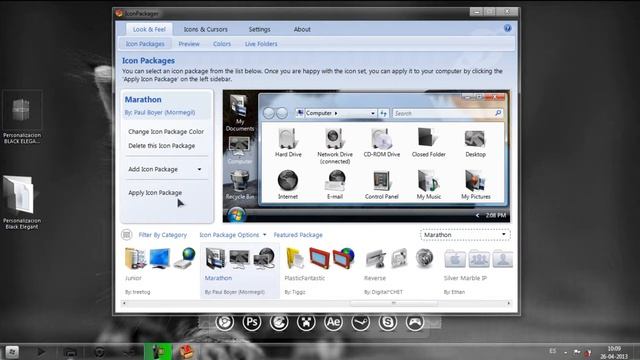Switch to the Preview sub-tab
640x360 pixels.
(189, 44)
